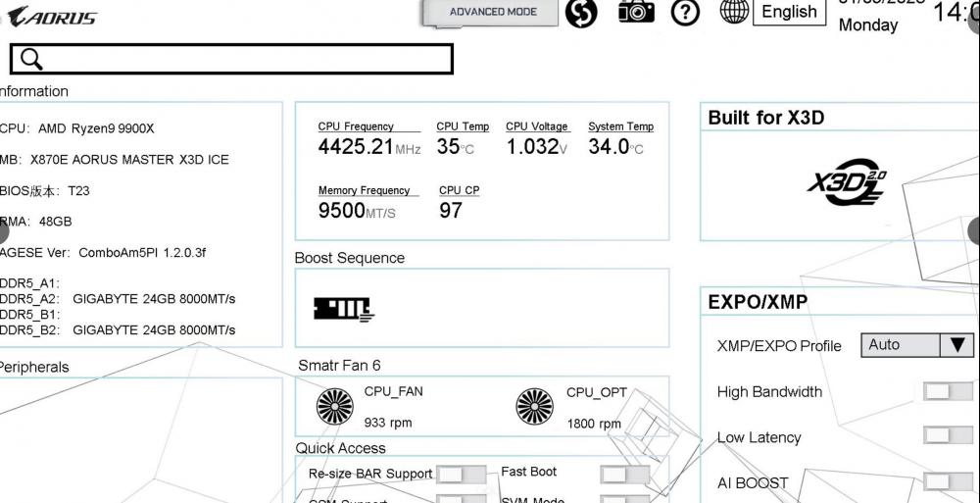The height and width of the screenshot is (503, 980).
Task: Click the CPU CP 97 value
Action: pyautogui.click(x=451, y=211)
